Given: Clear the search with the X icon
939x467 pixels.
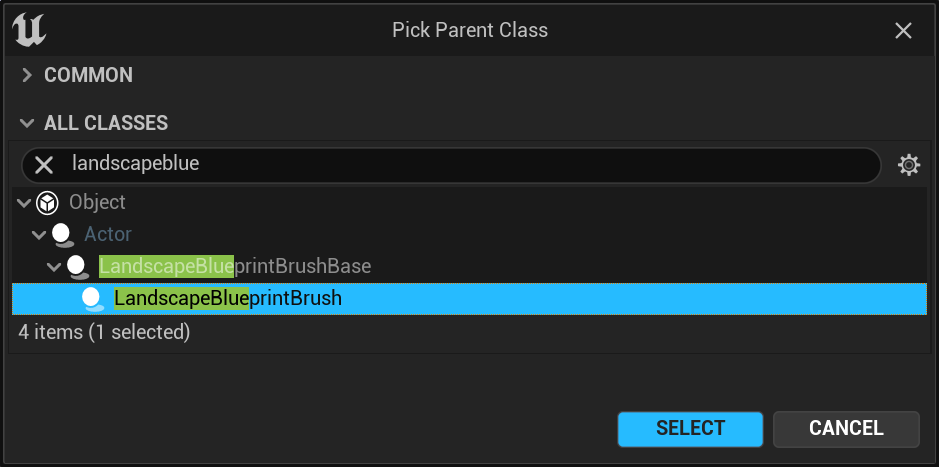Looking at the screenshot, I should click(44, 165).
